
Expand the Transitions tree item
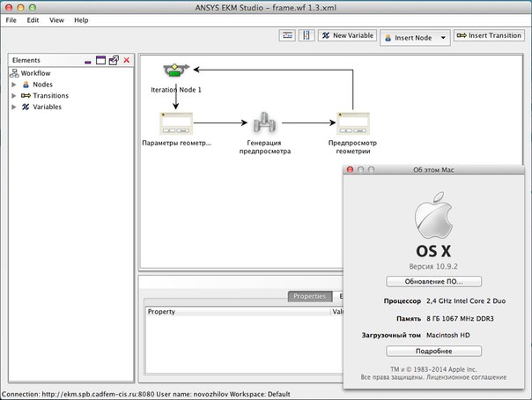14,96
